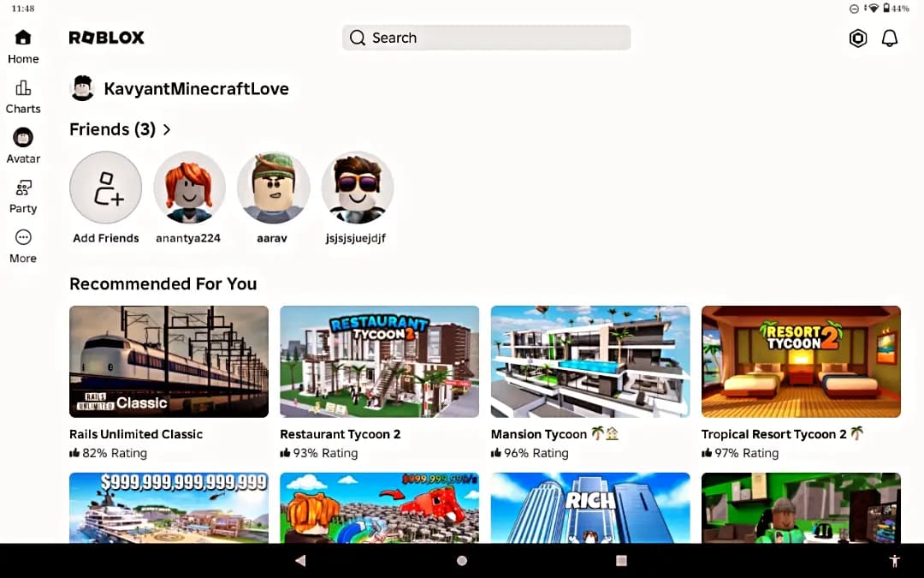Click the Roblox logo

tap(107, 38)
